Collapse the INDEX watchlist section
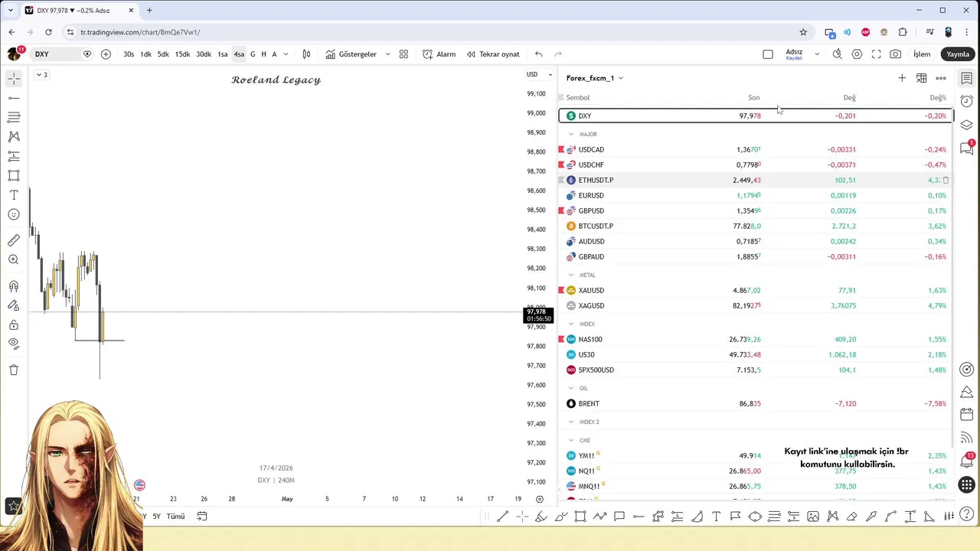Image resolution: width=980 pixels, height=551 pixels. pos(571,324)
